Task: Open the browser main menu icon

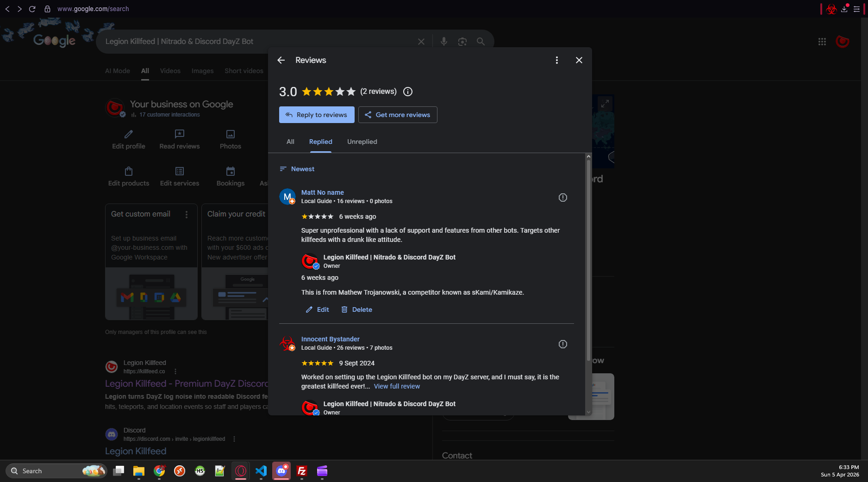Action: point(857,9)
